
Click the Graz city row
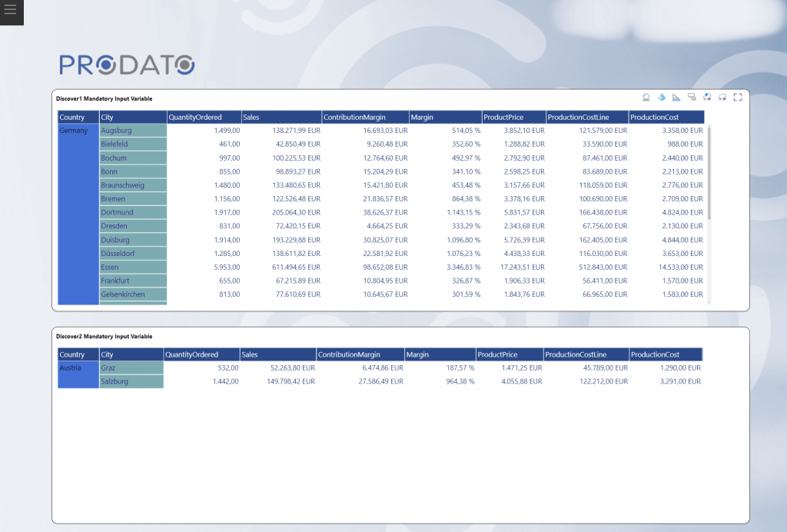(x=131, y=368)
